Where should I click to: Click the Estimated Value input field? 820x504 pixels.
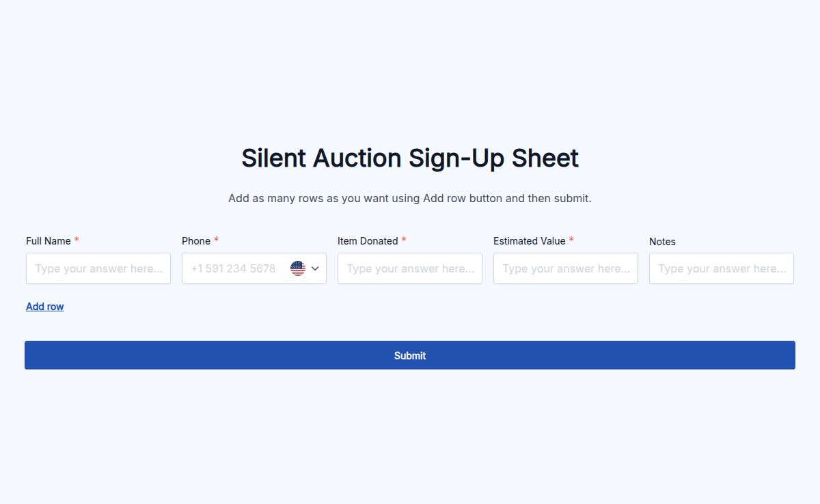click(x=565, y=268)
